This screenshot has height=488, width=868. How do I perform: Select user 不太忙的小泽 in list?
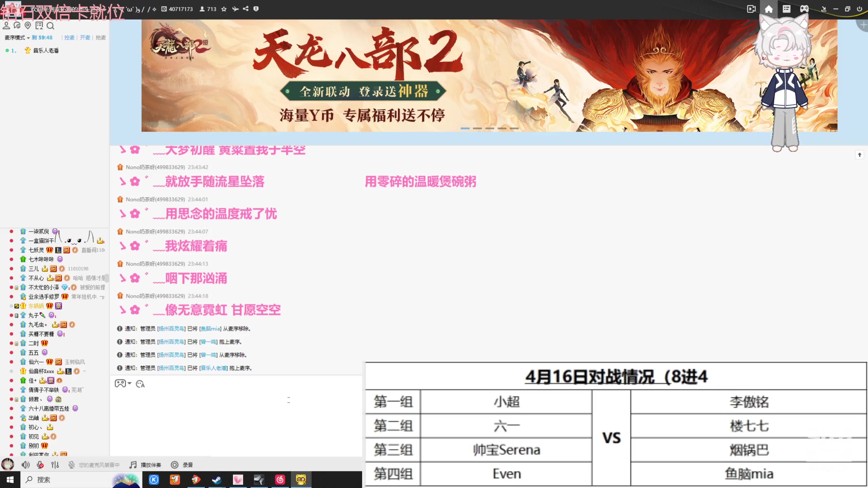44,287
